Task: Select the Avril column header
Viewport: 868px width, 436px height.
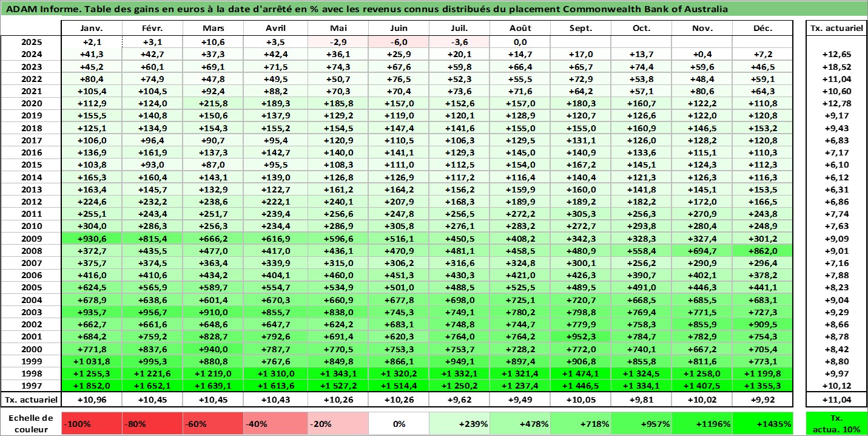Action: pos(277,29)
